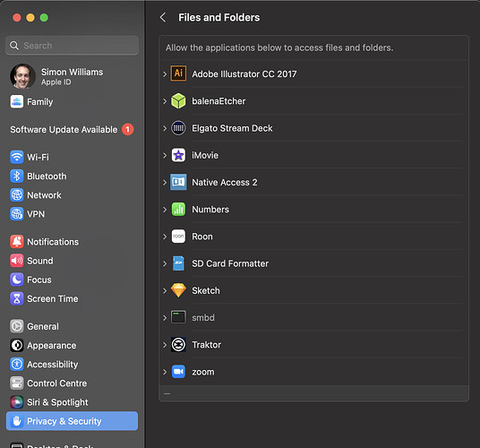The image size is (480, 448).
Task: Expand the Roon row chevron
Action: click(x=165, y=237)
